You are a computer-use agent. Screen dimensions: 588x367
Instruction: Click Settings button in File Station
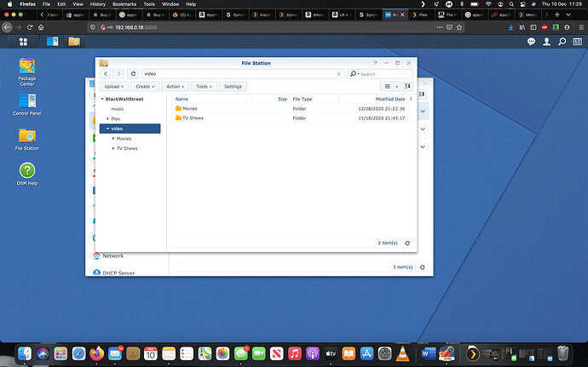click(x=233, y=87)
